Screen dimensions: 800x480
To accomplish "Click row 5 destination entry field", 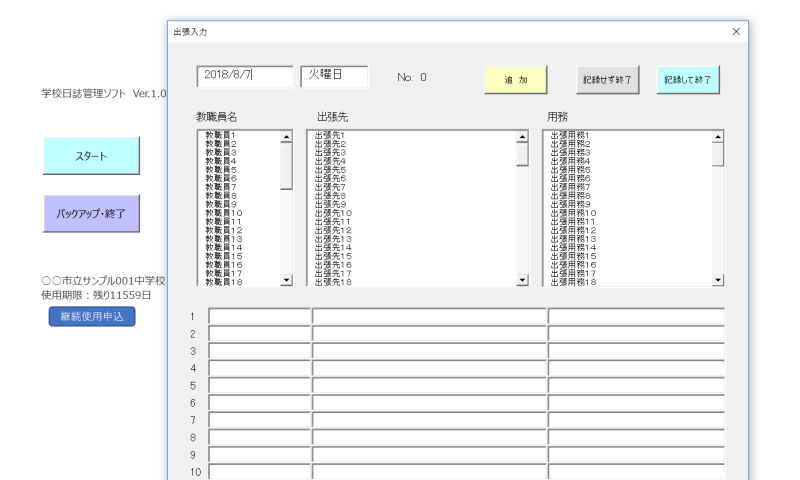I will pyautogui.click(x=428, y=385).
